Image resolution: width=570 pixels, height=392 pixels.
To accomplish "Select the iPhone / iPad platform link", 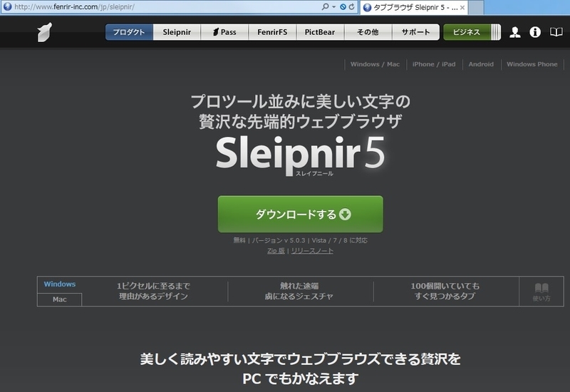I will (434, 64).
